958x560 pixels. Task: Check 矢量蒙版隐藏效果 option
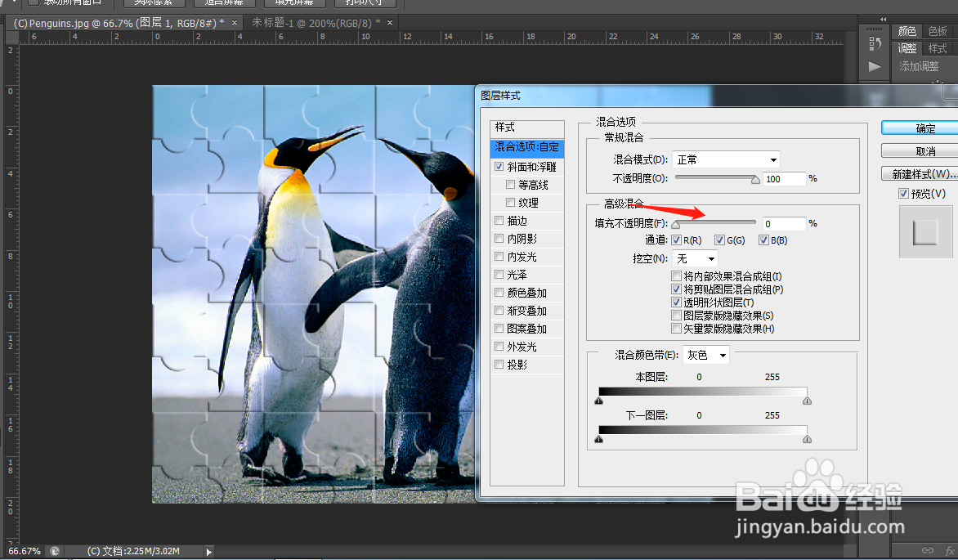pyautogui.click(x=676, y=329)
